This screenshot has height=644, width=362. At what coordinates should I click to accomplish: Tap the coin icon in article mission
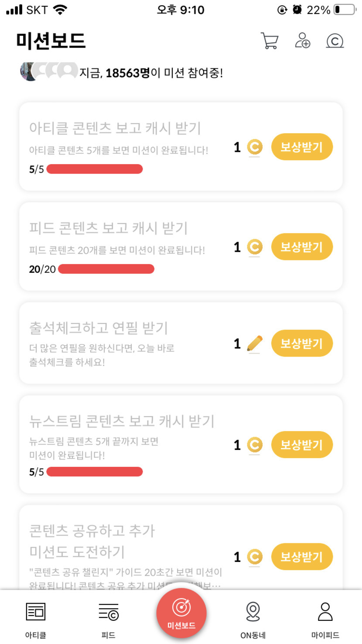click(255, 147)
